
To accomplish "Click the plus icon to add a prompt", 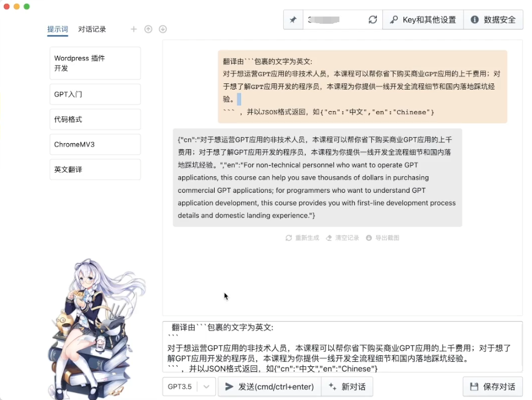I will pyautogui.click(x=134, y=29).
